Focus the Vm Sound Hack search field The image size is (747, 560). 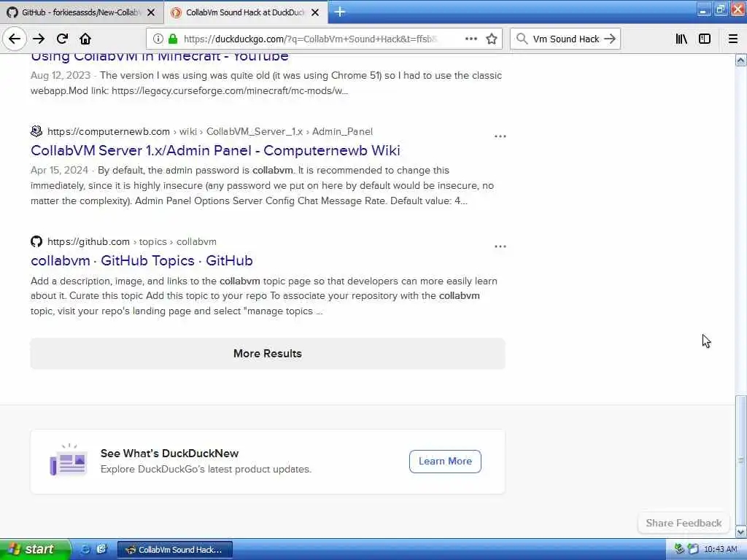[x=565, y=39]
